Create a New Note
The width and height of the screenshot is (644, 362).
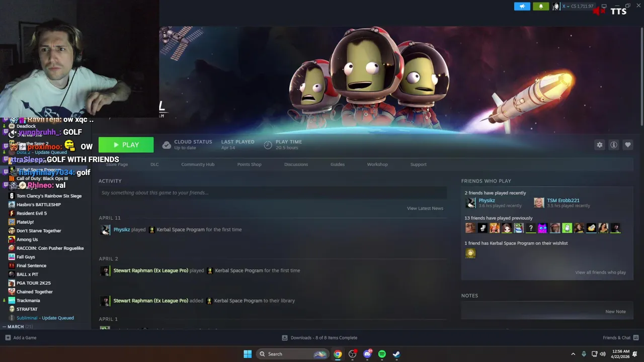[x=615, y=312]
